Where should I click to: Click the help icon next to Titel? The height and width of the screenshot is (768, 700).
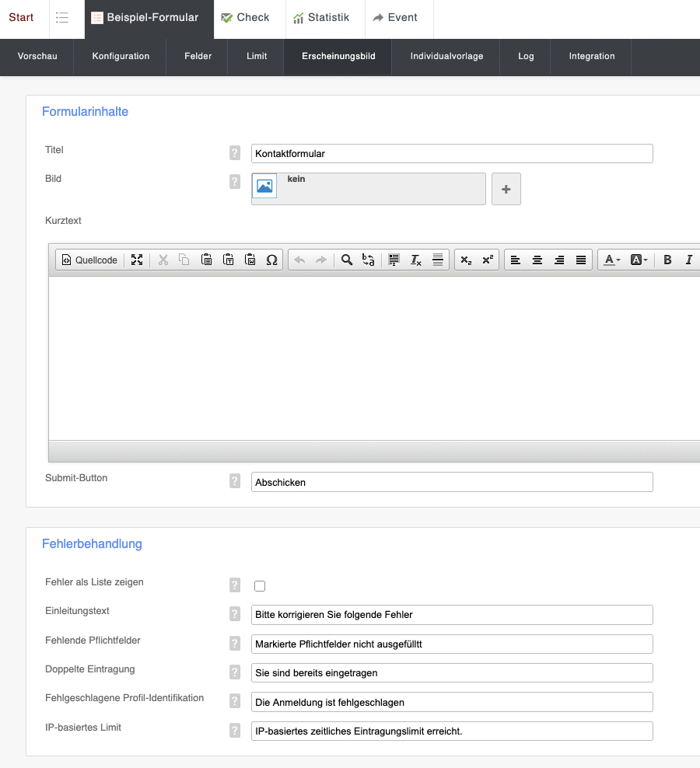[235, 153]
